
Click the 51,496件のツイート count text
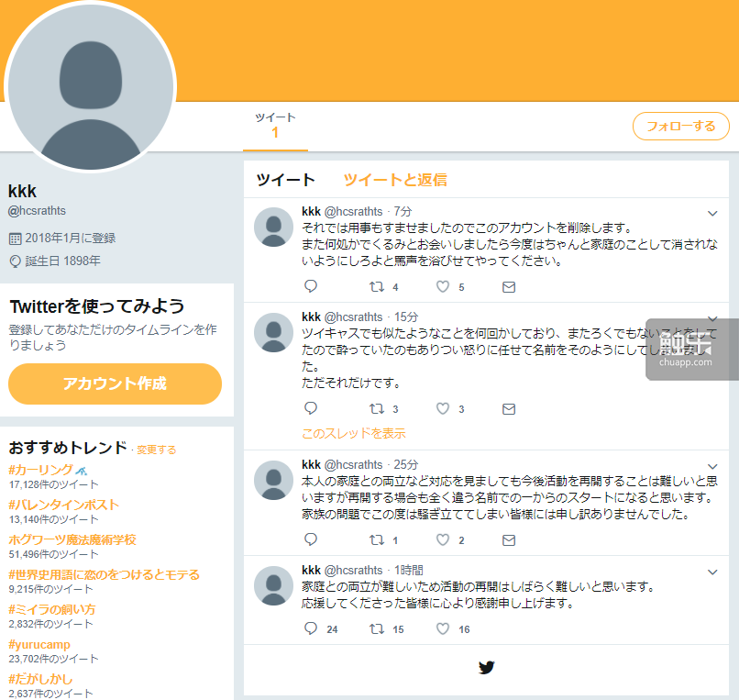(x=54, y=554)
